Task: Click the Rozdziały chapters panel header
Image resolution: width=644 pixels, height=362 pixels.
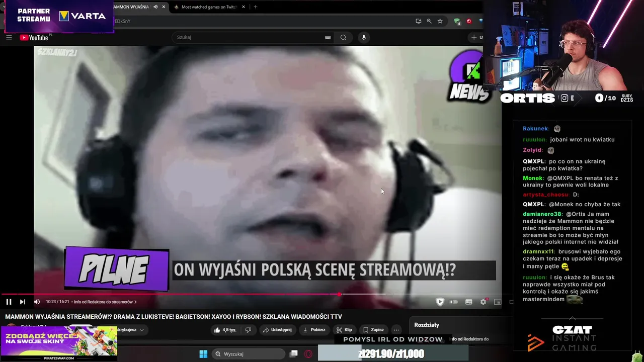Action: pos(427,325)
